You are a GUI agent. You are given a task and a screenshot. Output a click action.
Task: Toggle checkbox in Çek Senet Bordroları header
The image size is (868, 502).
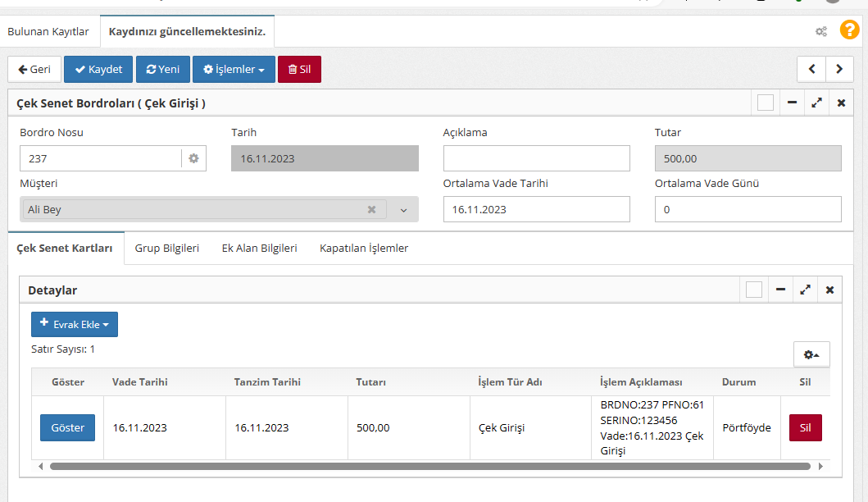click(766, 103)
